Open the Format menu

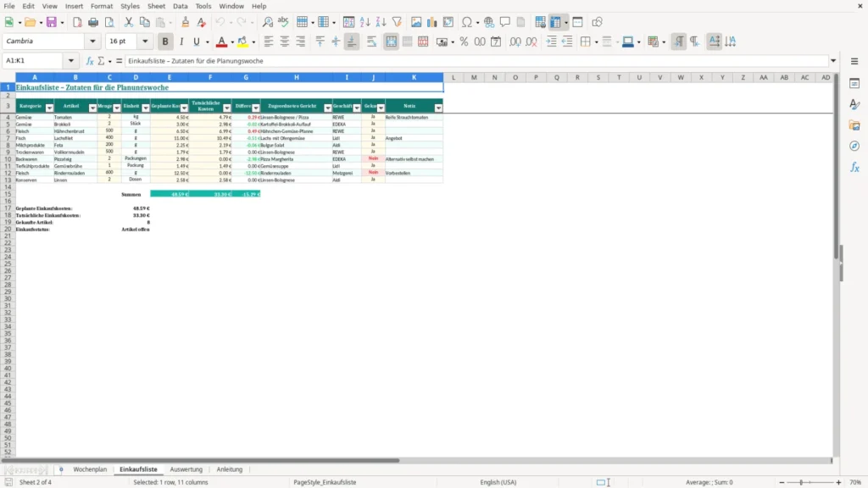click(102, 6)
